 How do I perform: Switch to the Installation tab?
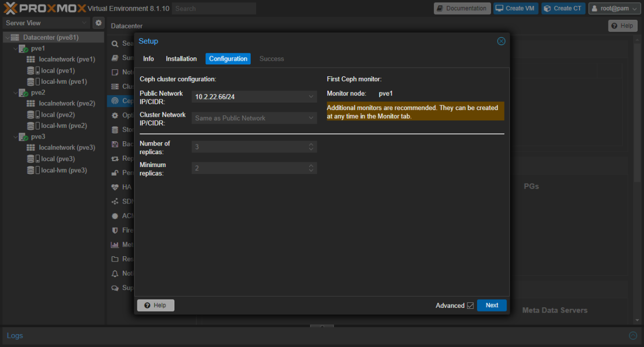[181, 59]
